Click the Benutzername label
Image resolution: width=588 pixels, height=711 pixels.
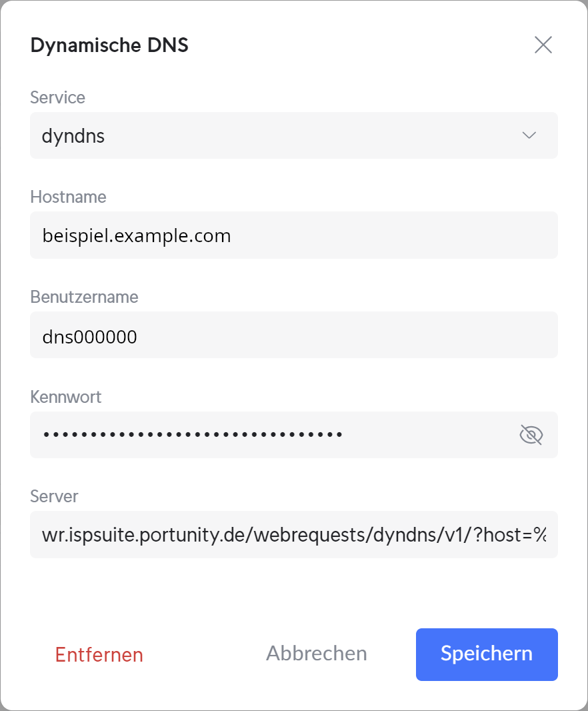(x=84, y=297)
